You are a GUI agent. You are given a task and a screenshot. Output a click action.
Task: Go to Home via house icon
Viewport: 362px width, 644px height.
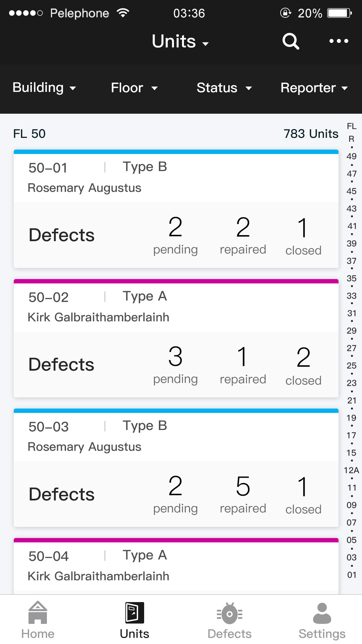coord(38,612)
